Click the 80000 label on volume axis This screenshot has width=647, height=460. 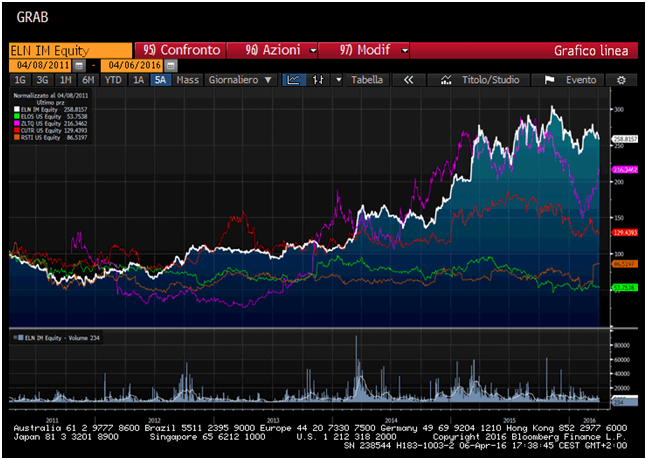(x=620, y=345)
